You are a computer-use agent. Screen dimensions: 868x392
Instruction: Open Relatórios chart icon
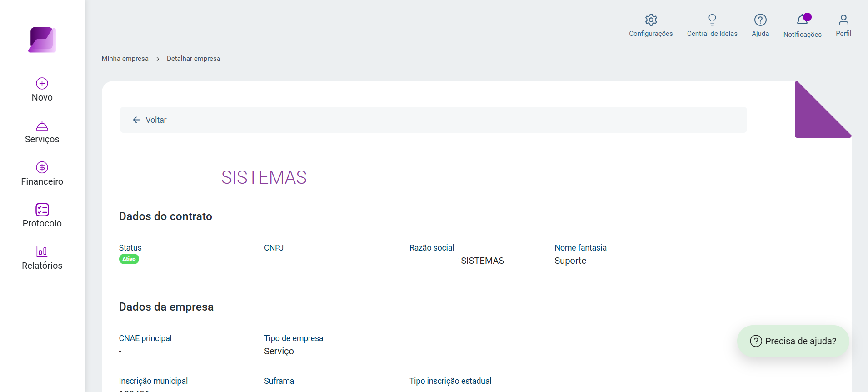click(x=42, y=251)
